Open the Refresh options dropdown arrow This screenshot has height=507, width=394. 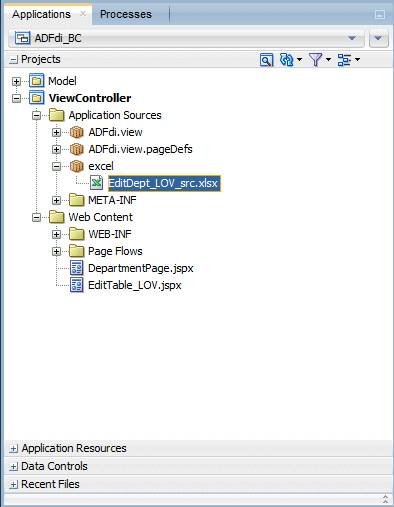299,60
